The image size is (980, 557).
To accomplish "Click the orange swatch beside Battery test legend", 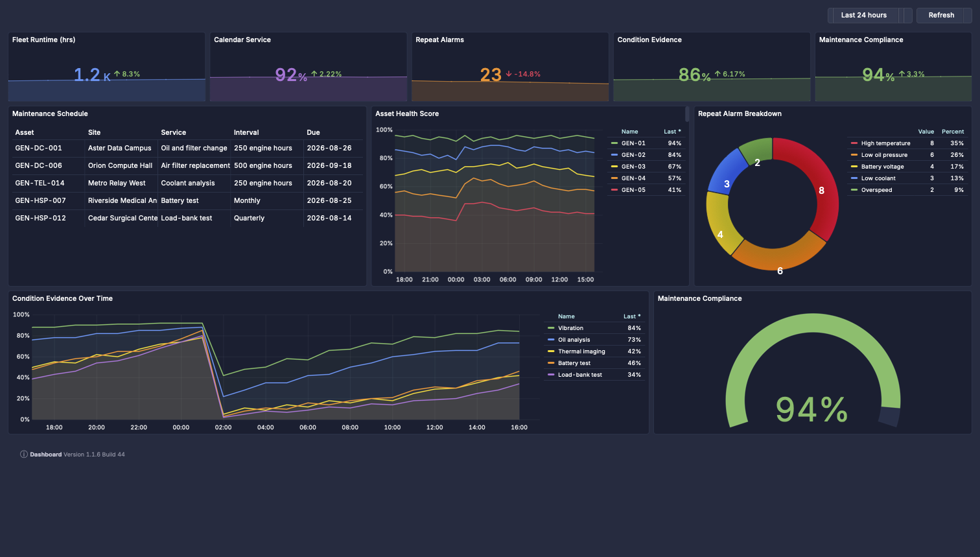I will [551, 363].
